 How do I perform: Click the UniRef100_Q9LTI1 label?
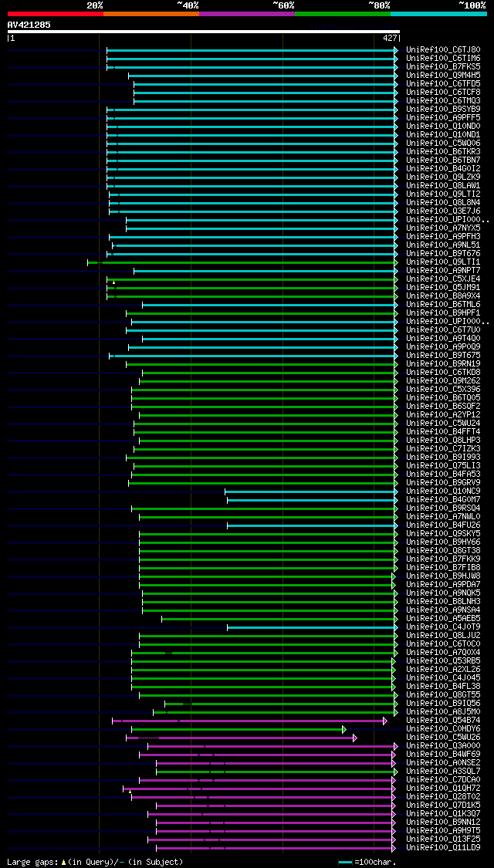(x=443, y=262)
